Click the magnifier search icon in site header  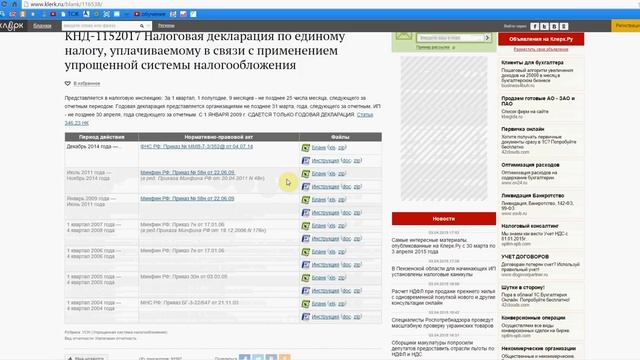point(142,26)
